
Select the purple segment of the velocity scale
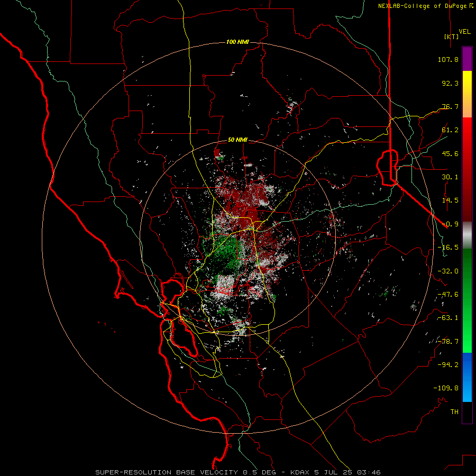pyautogui.click(x=467, y=59)
